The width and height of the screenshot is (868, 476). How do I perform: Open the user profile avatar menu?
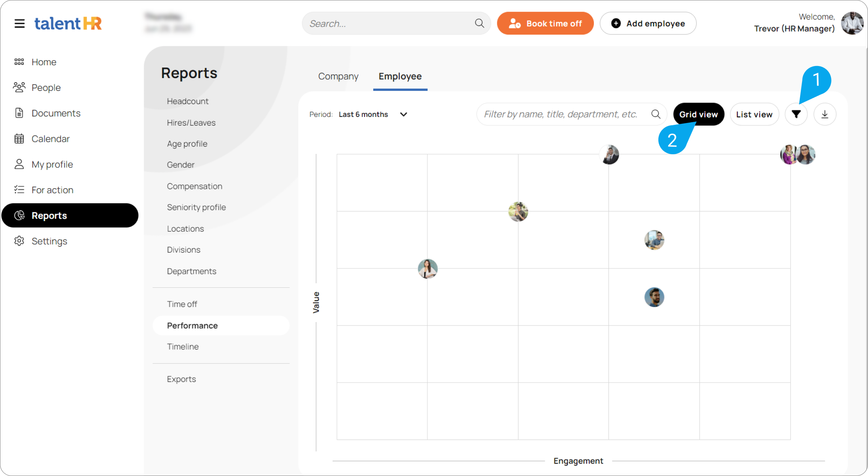(852, 23)
